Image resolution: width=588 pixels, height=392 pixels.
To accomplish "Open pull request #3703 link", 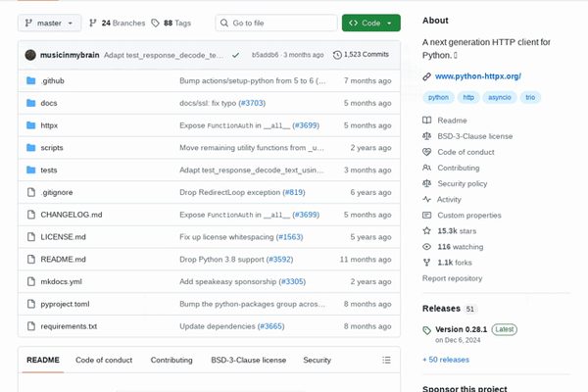I will [252, 103].
